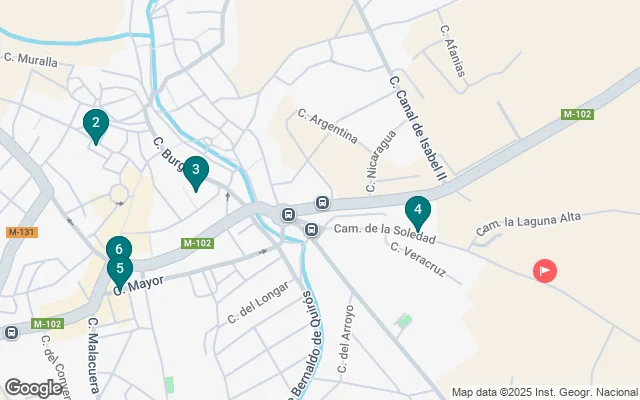Select M-102 shield near C. Afanias
Image resolution: width=640 pixels, height=400 pixels.
(577, 114)
